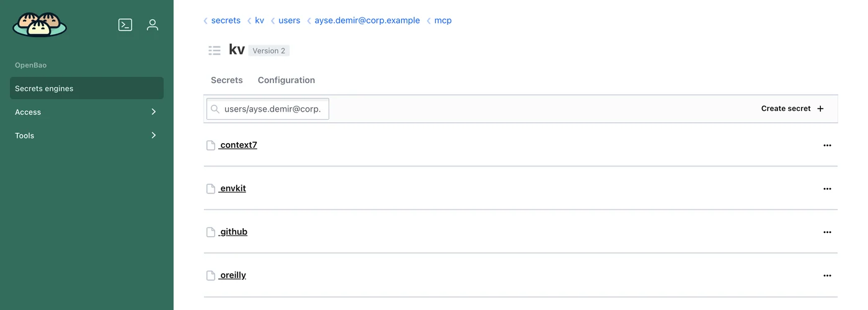
Task: Go to the users breadcrumb
Action: pos(289,20)
